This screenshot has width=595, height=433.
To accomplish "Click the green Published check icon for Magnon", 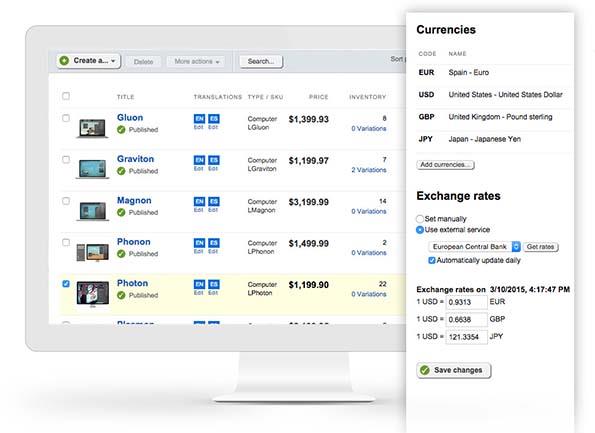I will (x=121, y=213).
